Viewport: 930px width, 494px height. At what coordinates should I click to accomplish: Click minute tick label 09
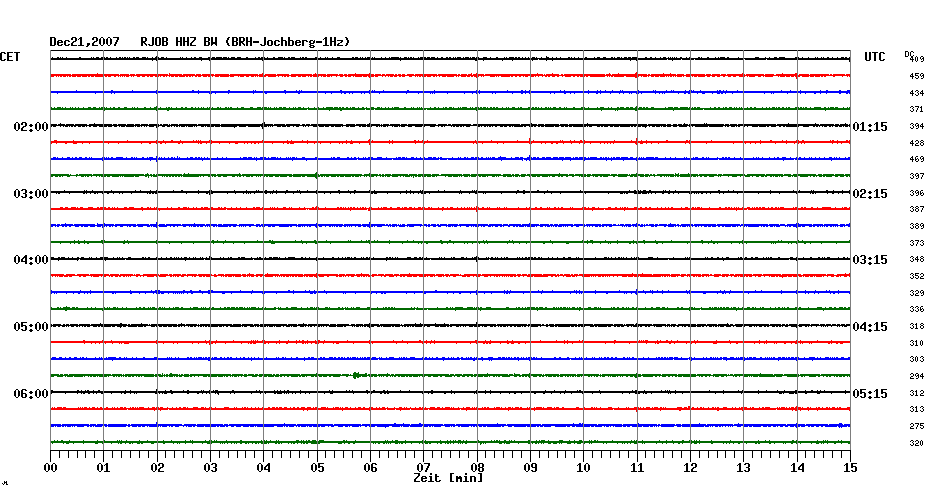point(531,468)
